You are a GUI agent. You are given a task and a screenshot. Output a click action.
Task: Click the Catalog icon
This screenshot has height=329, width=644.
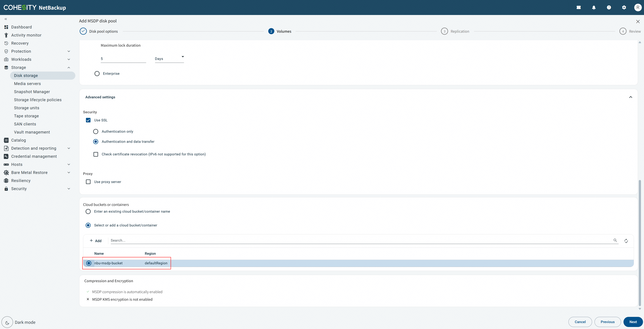click(x=6, y=140)
